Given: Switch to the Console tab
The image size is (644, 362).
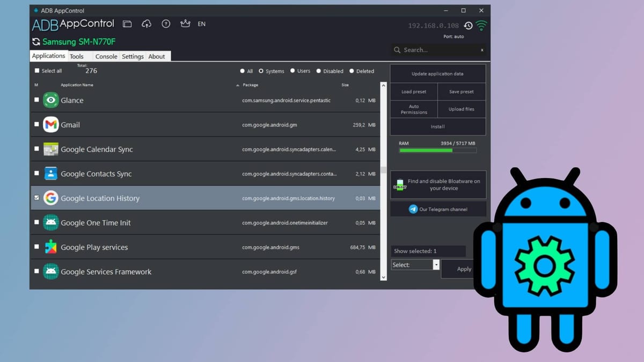Looking at the screenshot, I should pyautogui.click(x=106, y=56).
